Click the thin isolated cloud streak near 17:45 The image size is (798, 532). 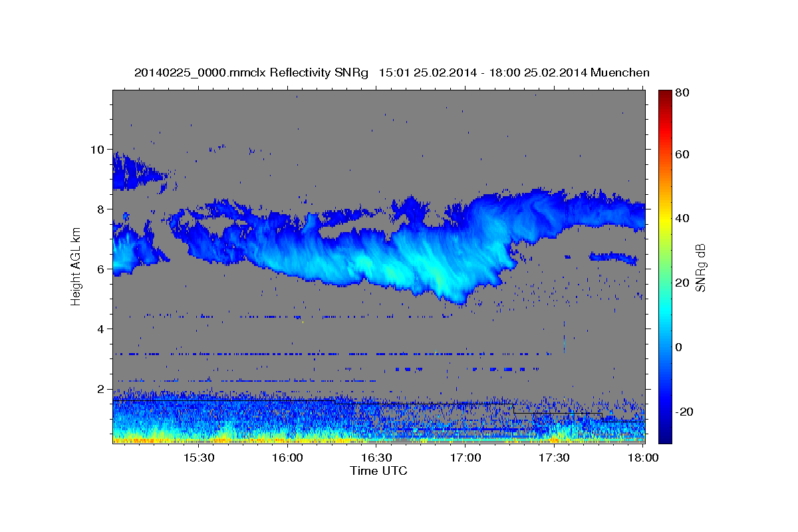(614, 257)
